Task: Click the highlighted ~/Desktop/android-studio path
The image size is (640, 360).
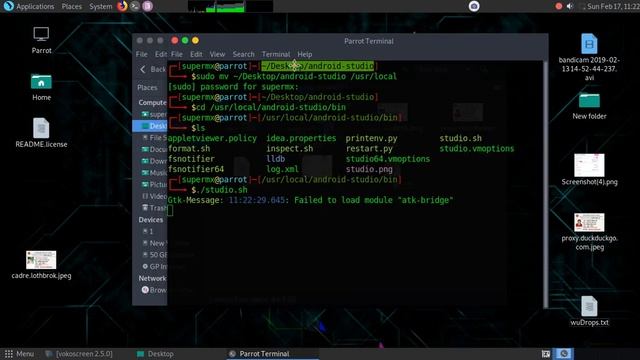Action: pos(318,66)
